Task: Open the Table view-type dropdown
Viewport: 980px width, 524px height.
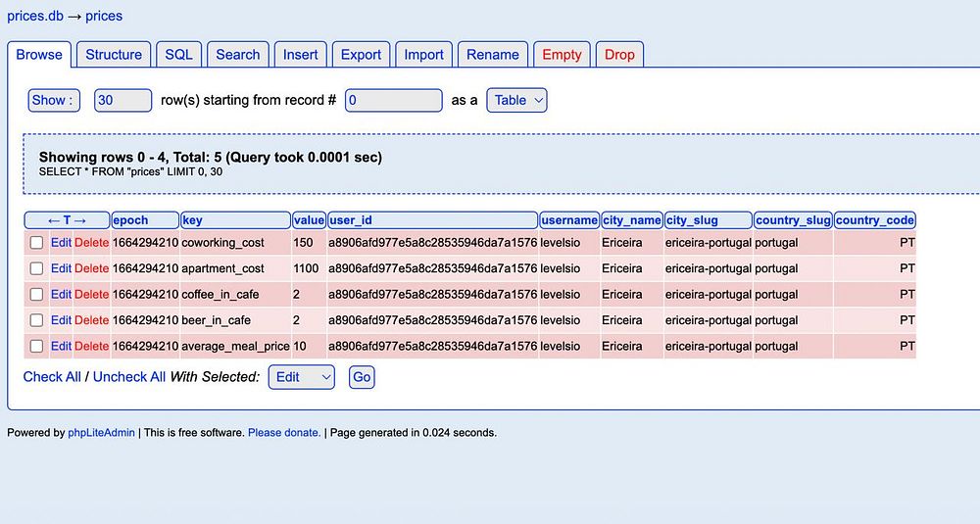Action: (x=516, y=101)
